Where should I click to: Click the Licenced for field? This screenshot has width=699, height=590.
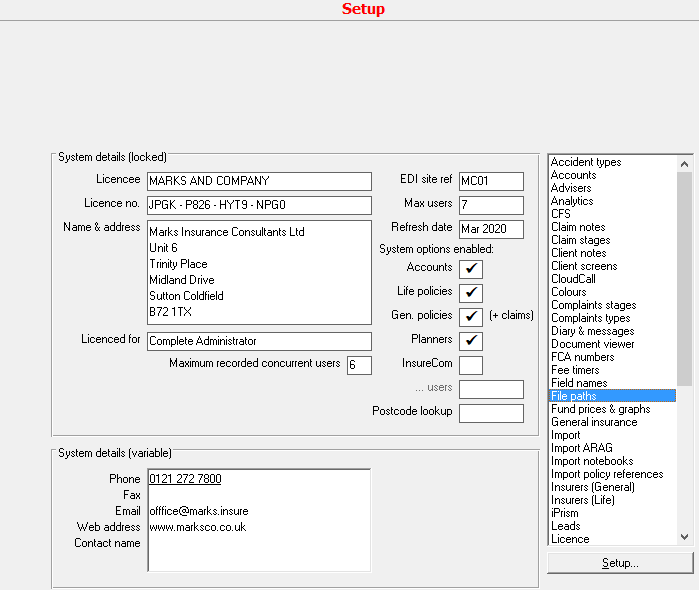click(259, 341)
